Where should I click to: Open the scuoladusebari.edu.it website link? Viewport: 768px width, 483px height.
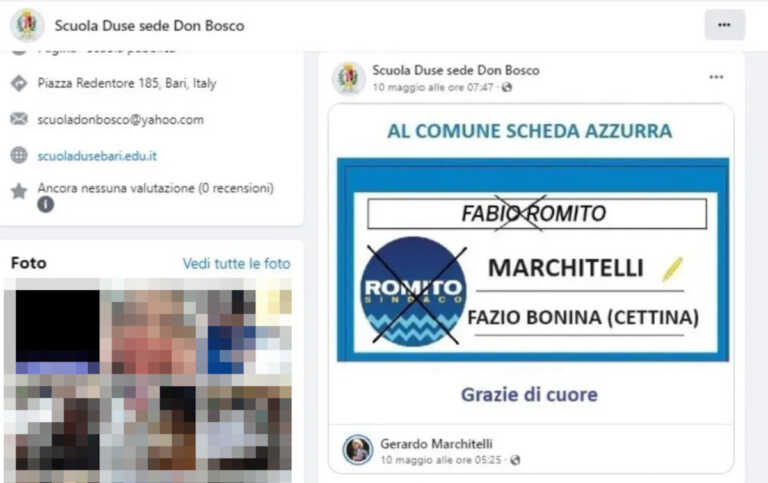(97, 156)
